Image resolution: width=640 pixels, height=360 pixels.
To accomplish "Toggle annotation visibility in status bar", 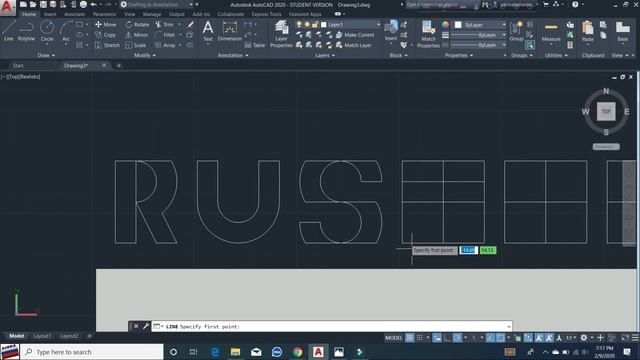I will click(x=539, y=338).
